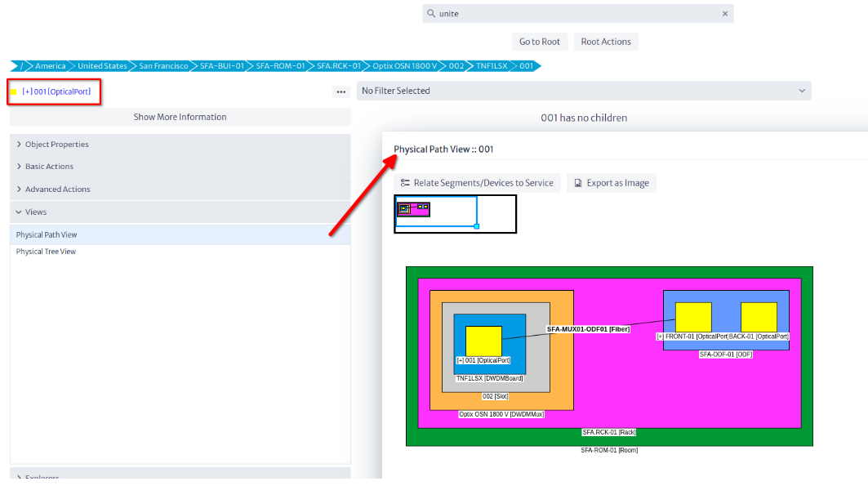The image size is (868, 486).
Task: Clear the search field with X icon
Action: pos(724,14)
